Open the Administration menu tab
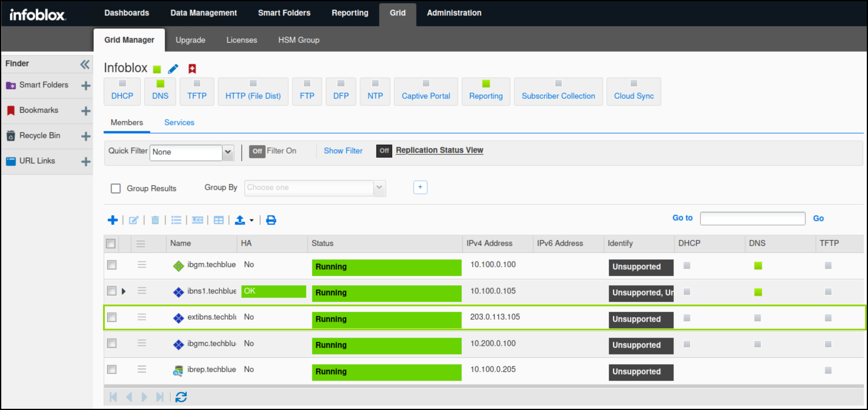Viewport: 868px width, 410px height. pyautogui.click(x=454, y=13)
